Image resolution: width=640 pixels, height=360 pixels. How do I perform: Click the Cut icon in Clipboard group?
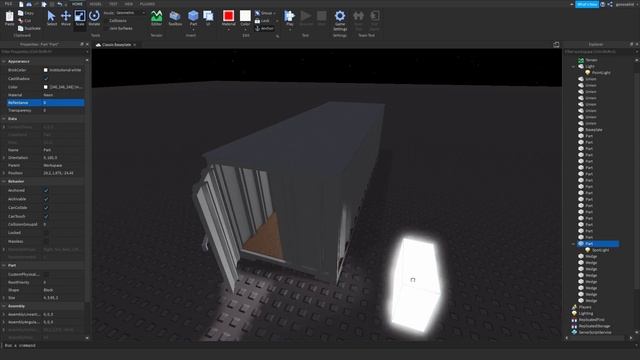21,20
